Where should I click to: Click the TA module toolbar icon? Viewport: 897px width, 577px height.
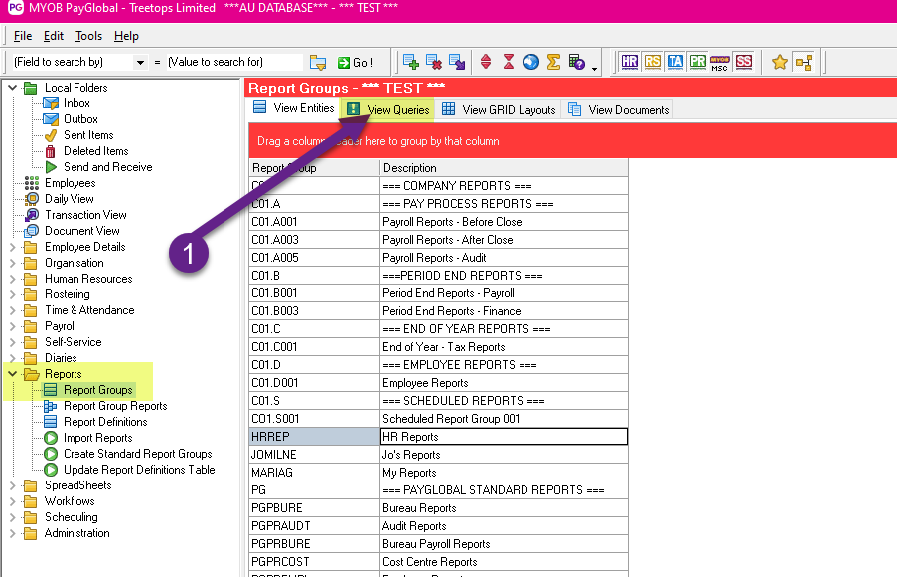pos(675,62)
